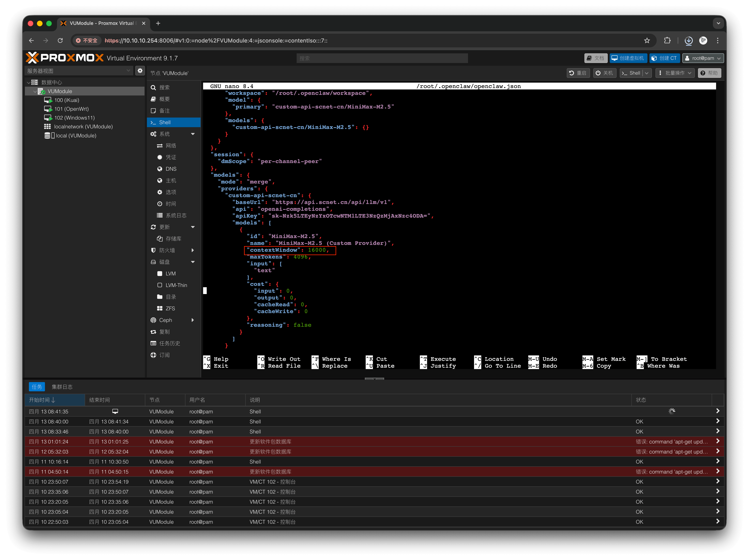
Task: Open the 重启 reboot button
Action: tap(578, 73)
